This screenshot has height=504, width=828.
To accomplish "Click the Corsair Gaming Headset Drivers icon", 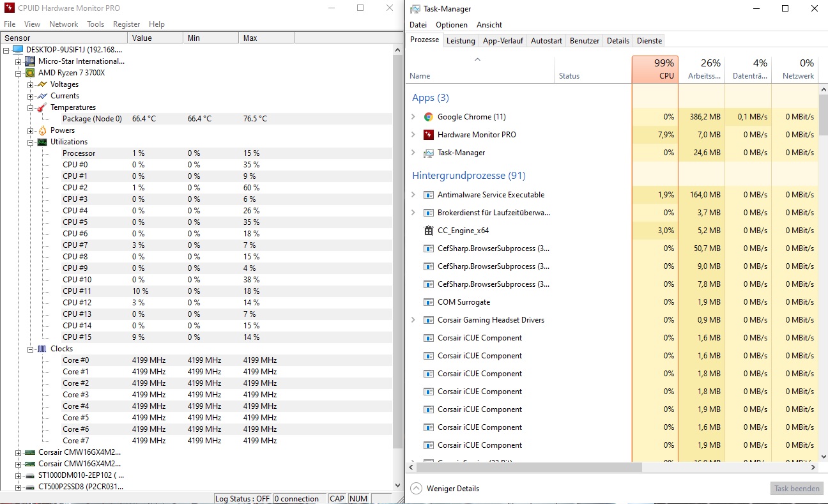I will (429, 320).
